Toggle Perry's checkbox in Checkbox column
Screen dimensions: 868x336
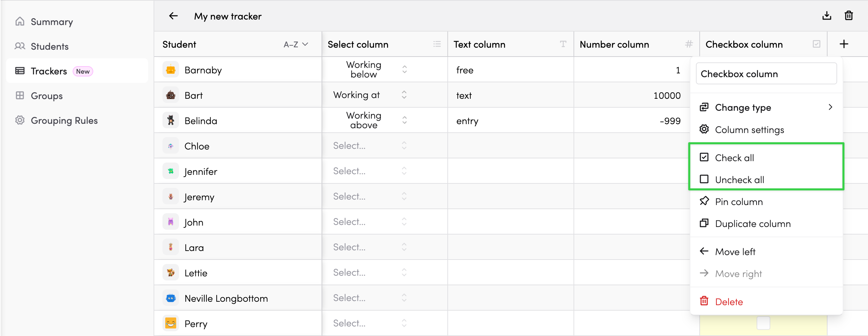pos(763,323)
